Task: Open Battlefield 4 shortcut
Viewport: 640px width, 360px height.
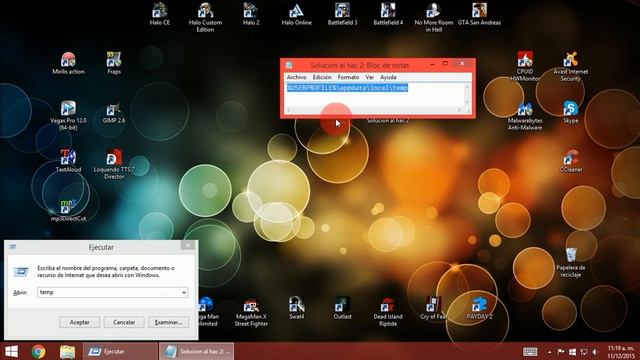Action: [388, 14]
